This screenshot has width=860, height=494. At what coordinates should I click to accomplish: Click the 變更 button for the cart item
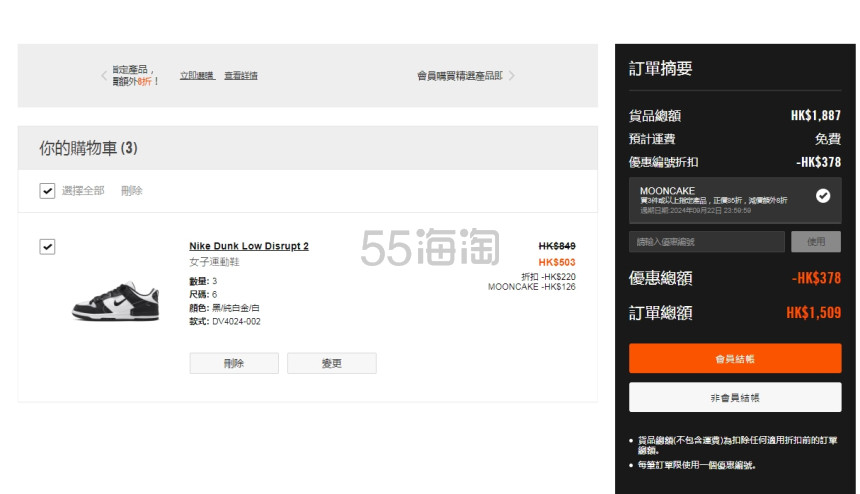pos(332,363)
